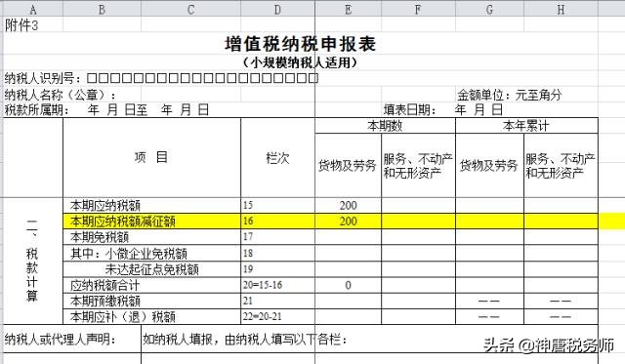Screen dimensions: 625x364
Task: Select column H header
Action: point(561,9)
